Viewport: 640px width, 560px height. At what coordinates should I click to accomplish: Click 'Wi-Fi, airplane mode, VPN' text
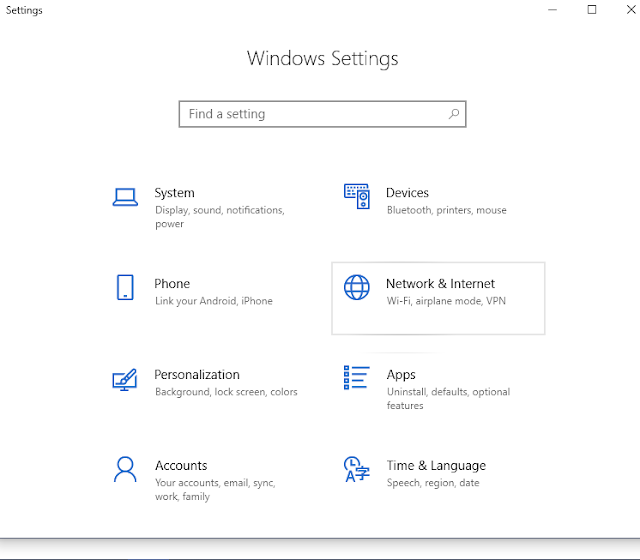pos(446,301)
